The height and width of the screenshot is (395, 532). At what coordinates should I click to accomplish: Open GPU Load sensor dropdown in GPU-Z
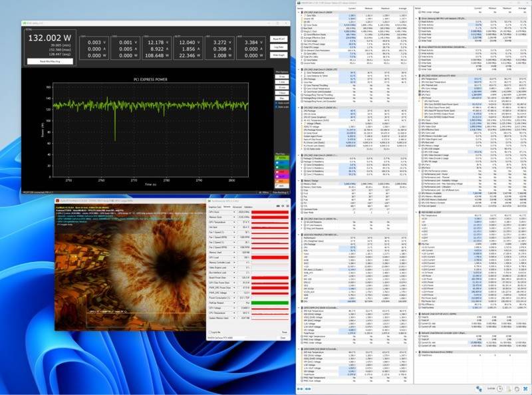234,257
